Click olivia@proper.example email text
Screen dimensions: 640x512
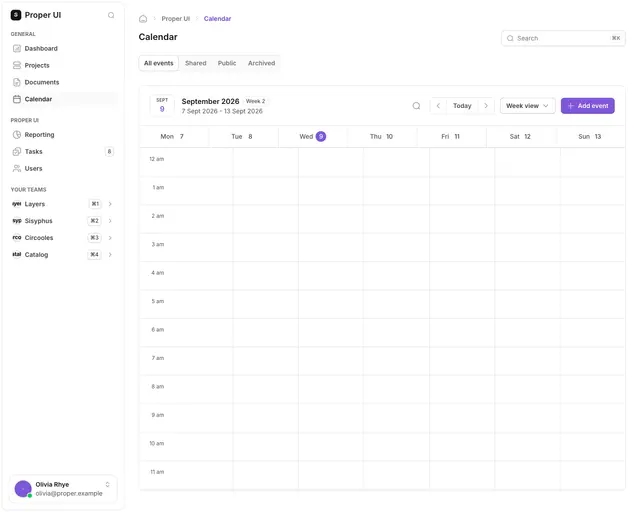(69, 494)
